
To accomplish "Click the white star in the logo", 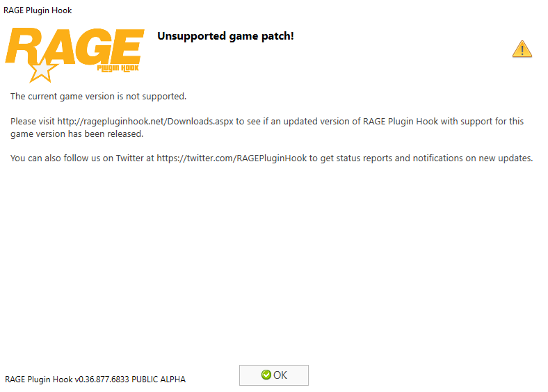I will tap(42, 71).
